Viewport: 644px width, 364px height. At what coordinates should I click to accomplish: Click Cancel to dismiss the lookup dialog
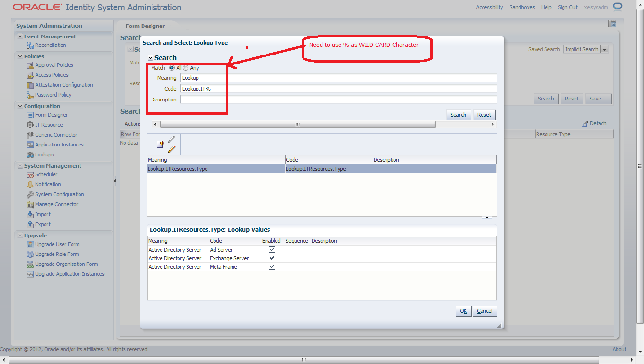tap(484, 311)
